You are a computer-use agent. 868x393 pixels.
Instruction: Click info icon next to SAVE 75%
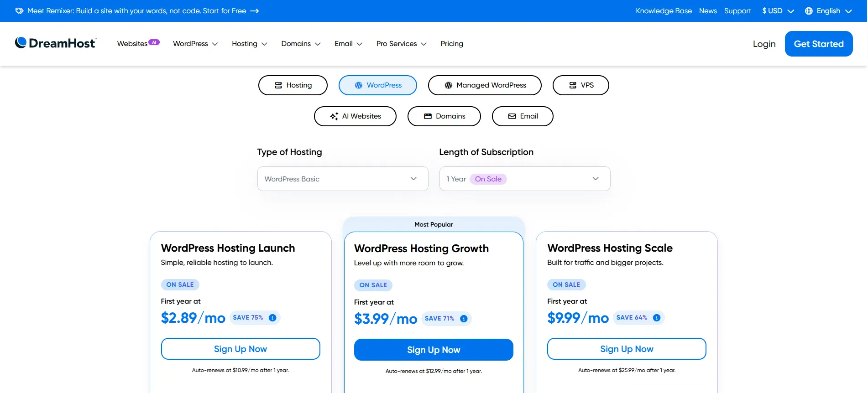click(272, 318)
